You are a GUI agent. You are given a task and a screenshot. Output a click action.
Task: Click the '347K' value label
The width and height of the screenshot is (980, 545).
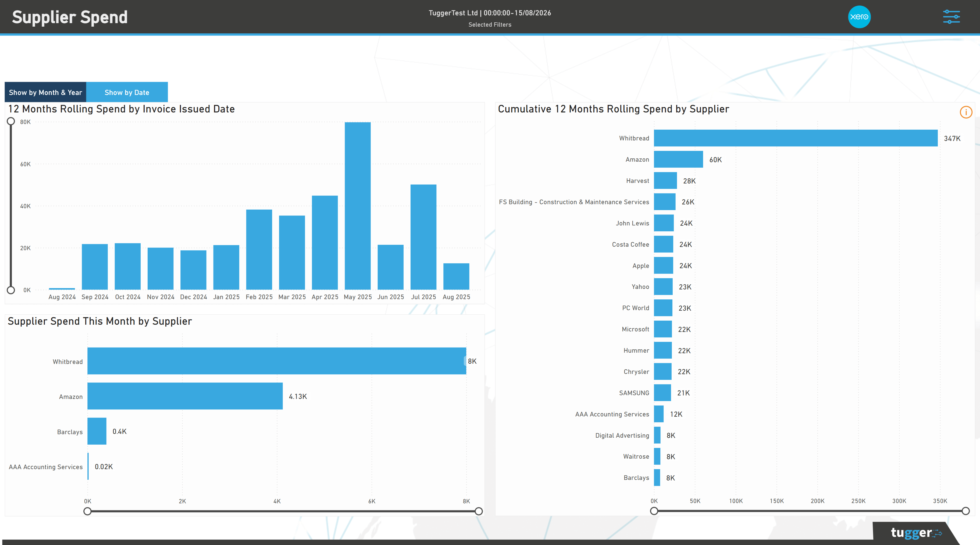pos(952,139)
